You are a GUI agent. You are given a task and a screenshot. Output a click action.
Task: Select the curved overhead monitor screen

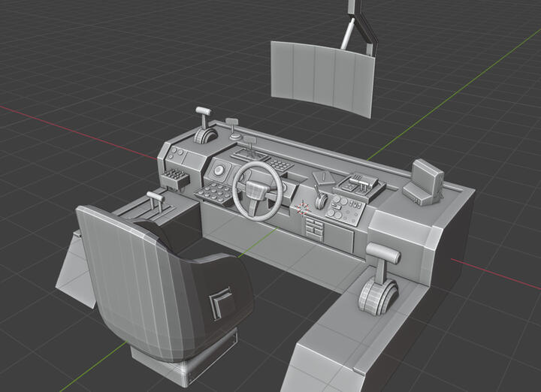pos(322,77)
